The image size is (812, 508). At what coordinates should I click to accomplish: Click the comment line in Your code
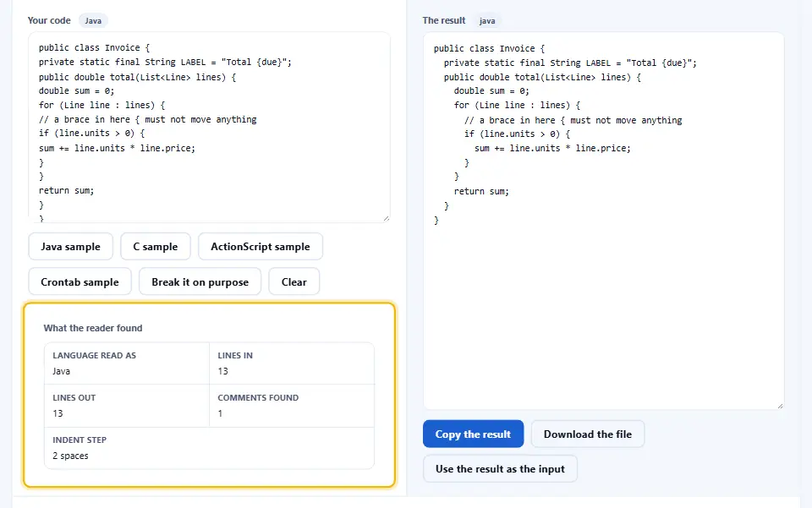tap(147, 119)
